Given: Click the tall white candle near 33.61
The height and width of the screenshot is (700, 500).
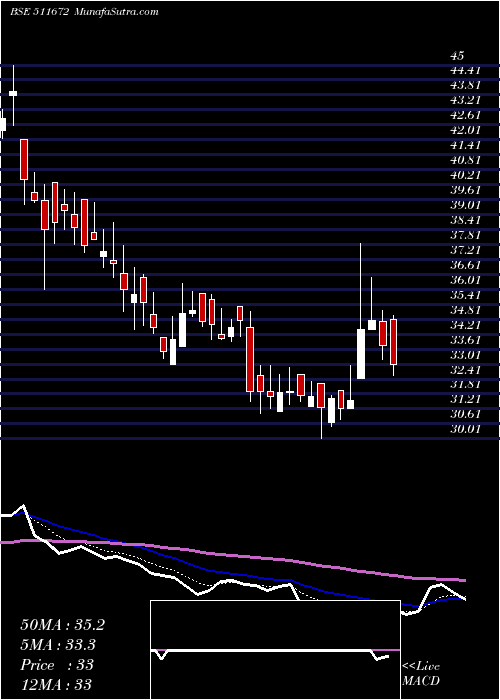Looking at the screenshot, I should (x=361, y=354).
